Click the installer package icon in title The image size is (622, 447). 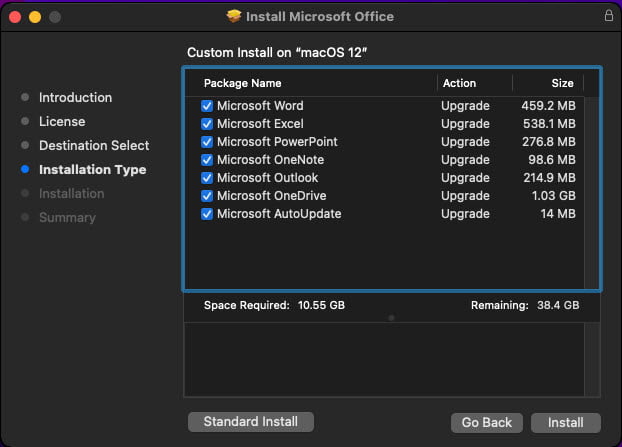tap(234, 16)
